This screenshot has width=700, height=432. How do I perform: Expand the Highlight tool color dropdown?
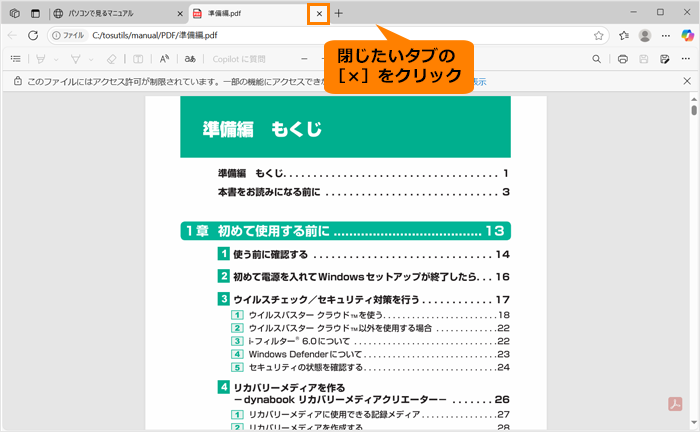point(56,59)
